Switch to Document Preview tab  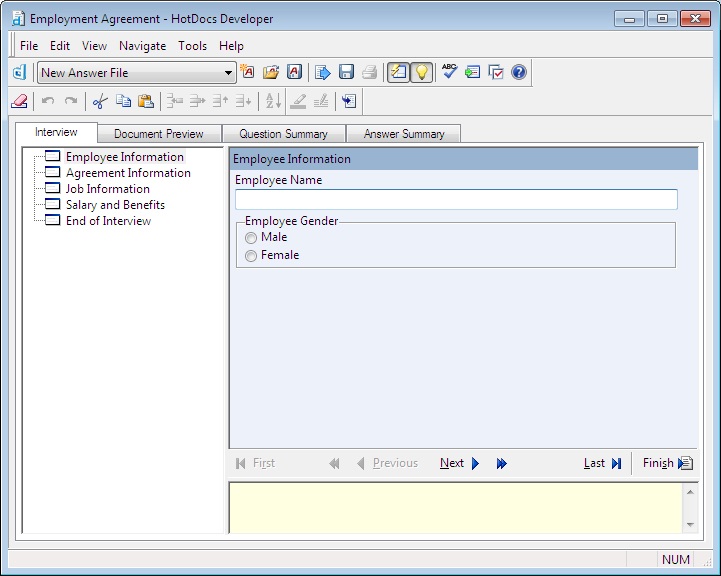tap(159, 134)
